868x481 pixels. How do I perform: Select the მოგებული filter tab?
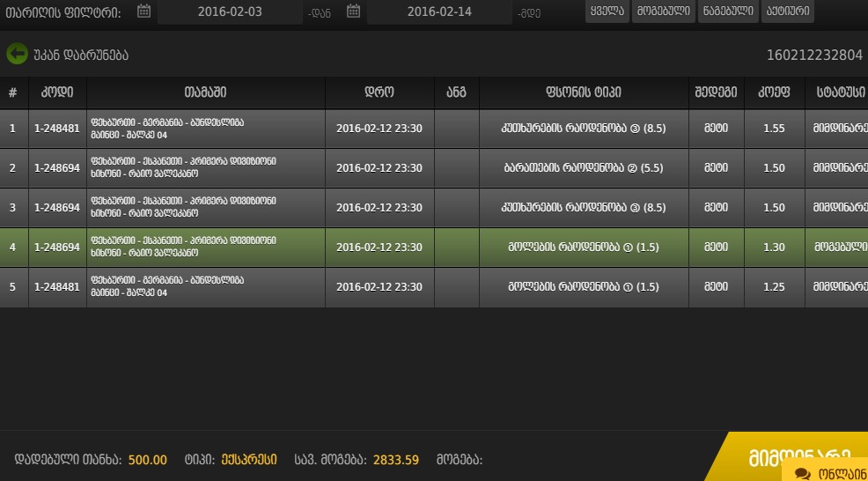[x=663, y=11]
